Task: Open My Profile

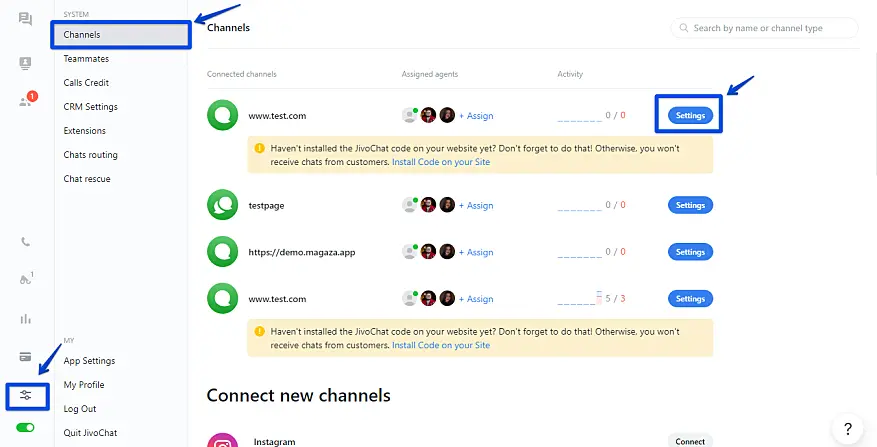Action: (84, 385)
